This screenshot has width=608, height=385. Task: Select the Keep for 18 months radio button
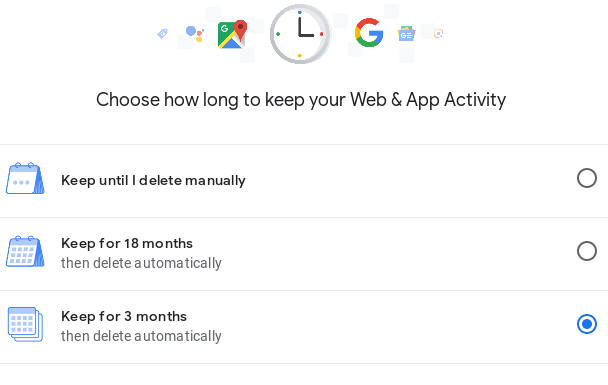click(587, 251)
